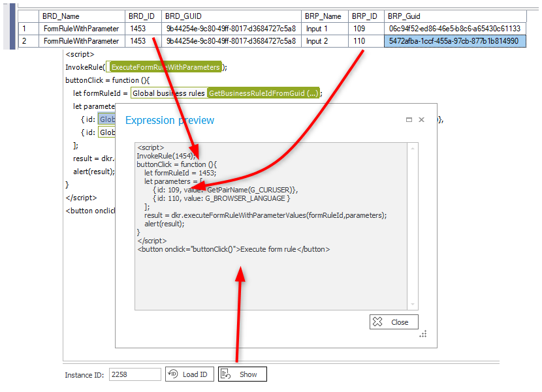Click the scroll up arrow in the preview text area
This screenshot has width=542, height=392.
pos(412,149)
